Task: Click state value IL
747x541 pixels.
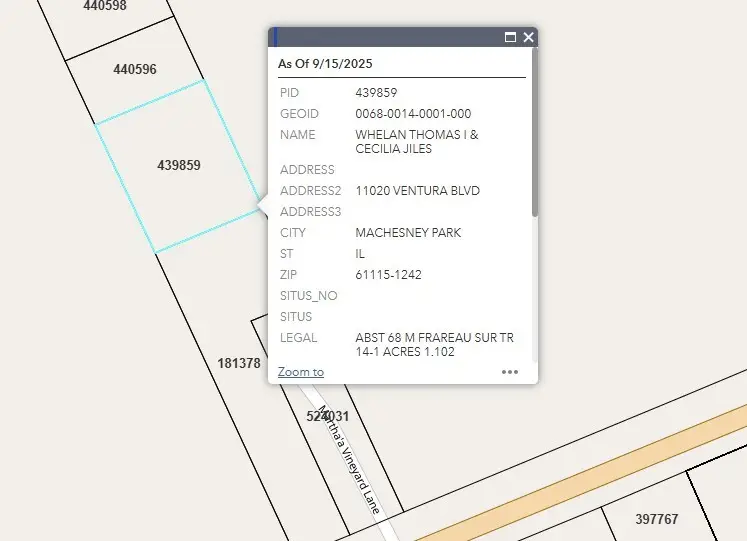Action: click(360, 253)
